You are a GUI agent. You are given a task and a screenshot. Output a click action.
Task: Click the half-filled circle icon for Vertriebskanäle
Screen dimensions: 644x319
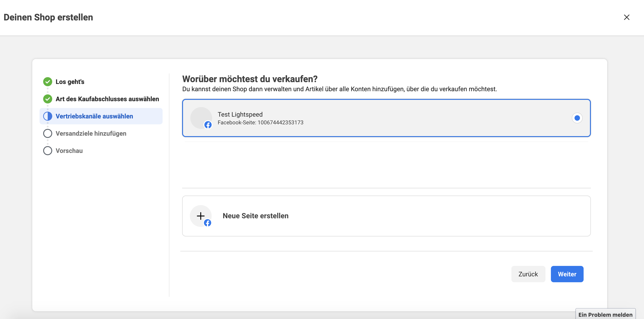coord(47,116)
